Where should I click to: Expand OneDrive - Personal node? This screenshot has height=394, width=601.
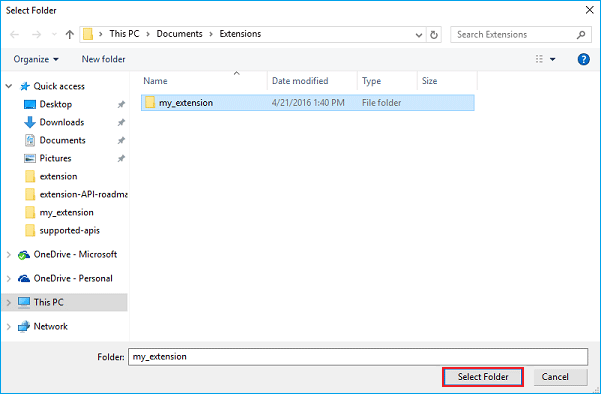tap(9, 279)
